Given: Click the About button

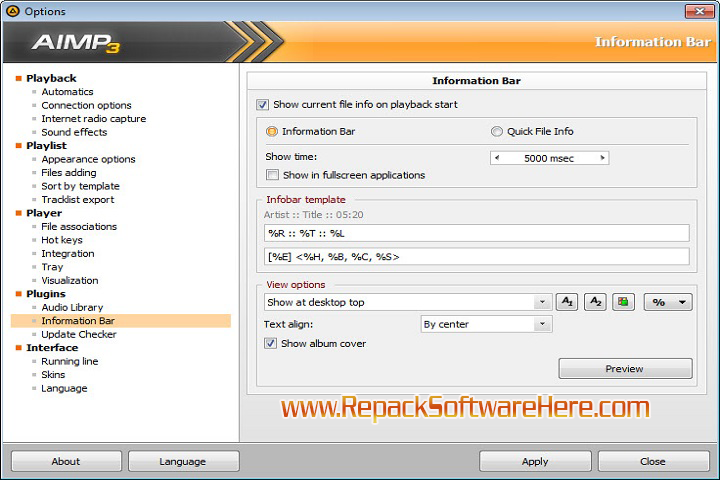Looking at the screenshot, I should click(x=66, y=461).
